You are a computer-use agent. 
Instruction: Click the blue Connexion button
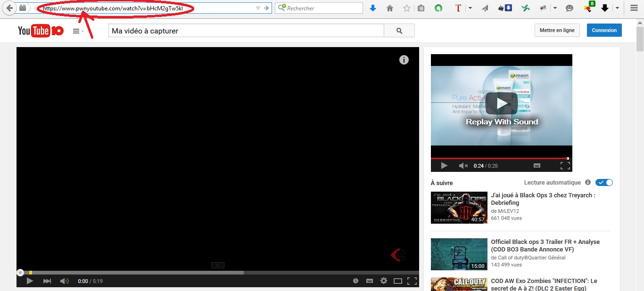pyautogui.click(x=604, y=30)
